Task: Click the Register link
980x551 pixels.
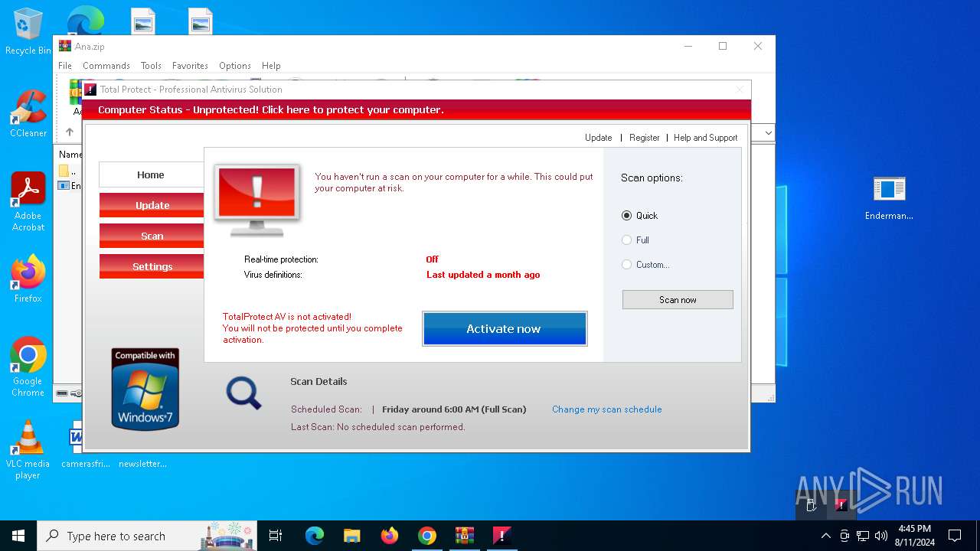Action: [644, 138]
